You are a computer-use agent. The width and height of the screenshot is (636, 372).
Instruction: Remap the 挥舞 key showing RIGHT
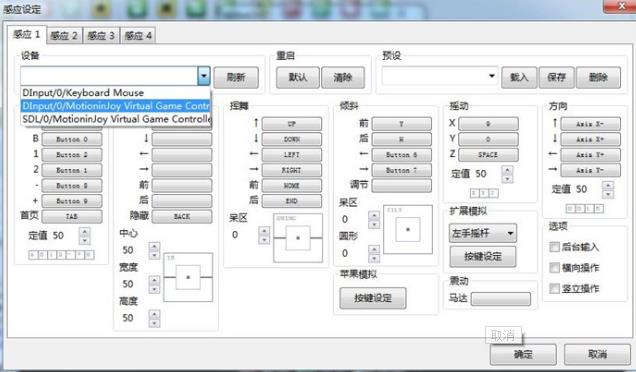[x=292, y=170]
